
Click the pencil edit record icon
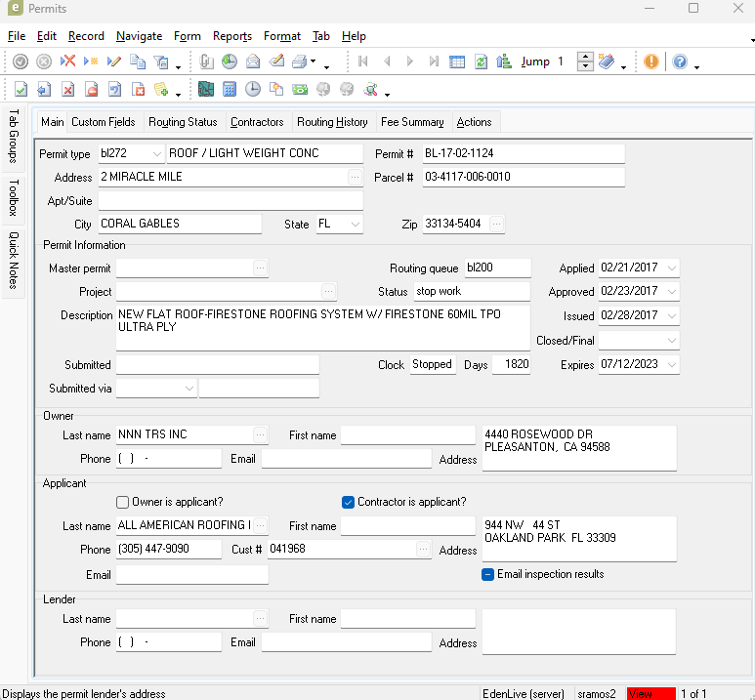tap(114, 62)
